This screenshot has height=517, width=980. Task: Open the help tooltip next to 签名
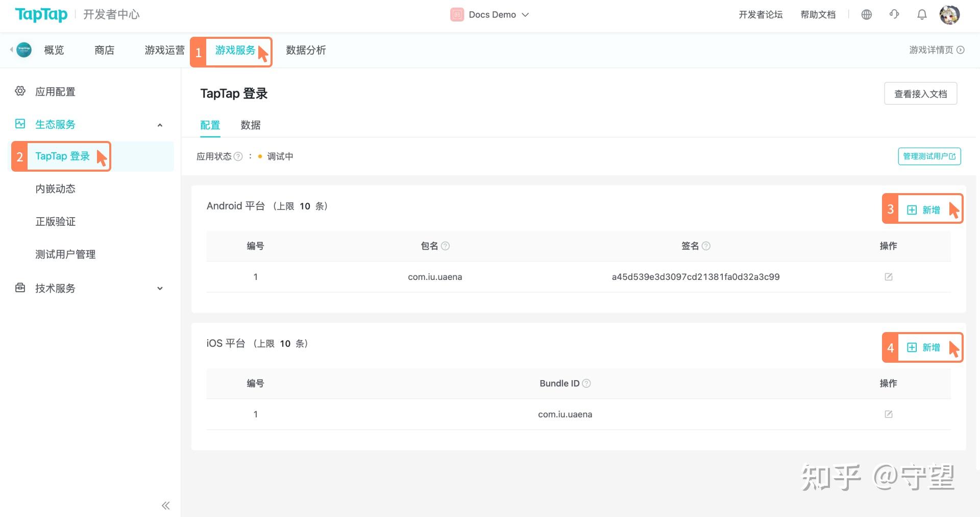707,246
